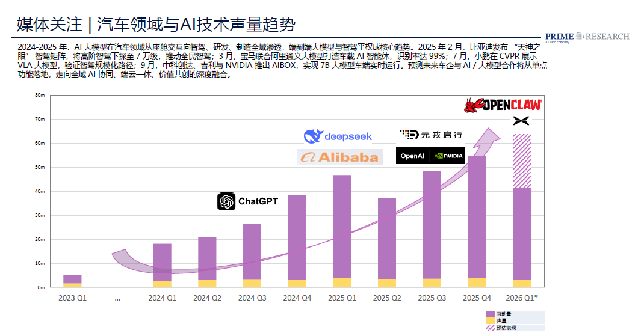Image resolution: width=644 pixels, height=333 pixels.
Task: Click the 30m y-axis label
Action: click(x=40, y=215)
